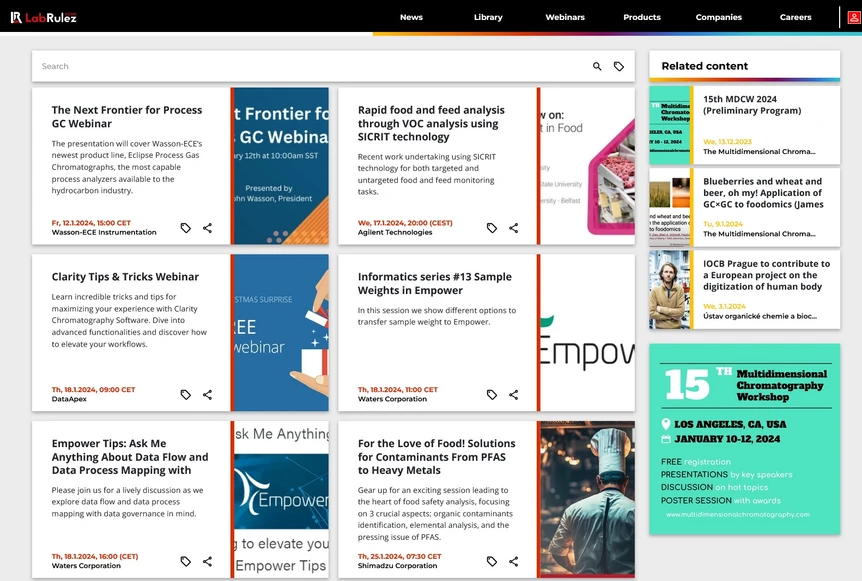Open 15th MDCW 2024 Preliminary Program related item
Viewport: 862px width, 581px height.
(x=752, y=104)
